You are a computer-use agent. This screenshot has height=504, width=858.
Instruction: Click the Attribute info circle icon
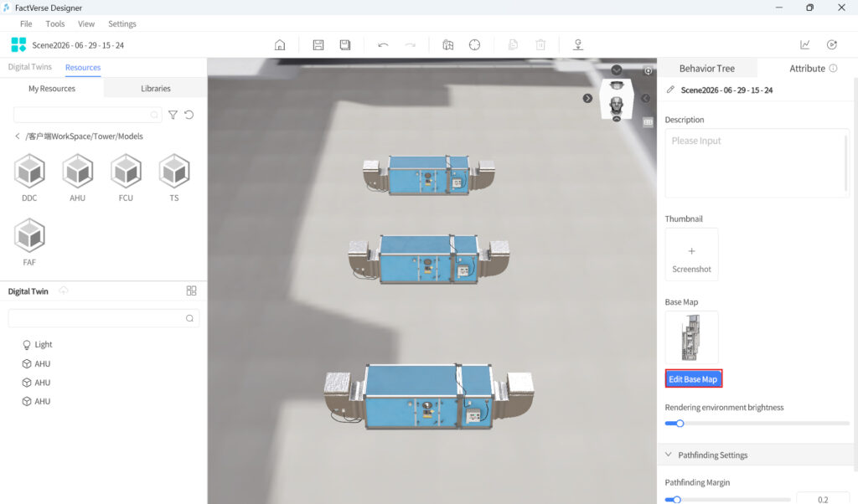click(834, 69)
